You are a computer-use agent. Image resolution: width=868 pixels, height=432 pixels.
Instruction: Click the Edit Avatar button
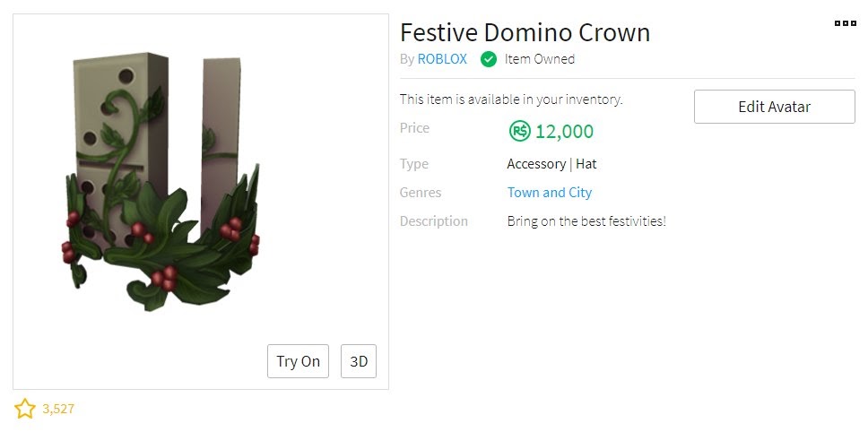pyautogui.click(x=775, y=107)
